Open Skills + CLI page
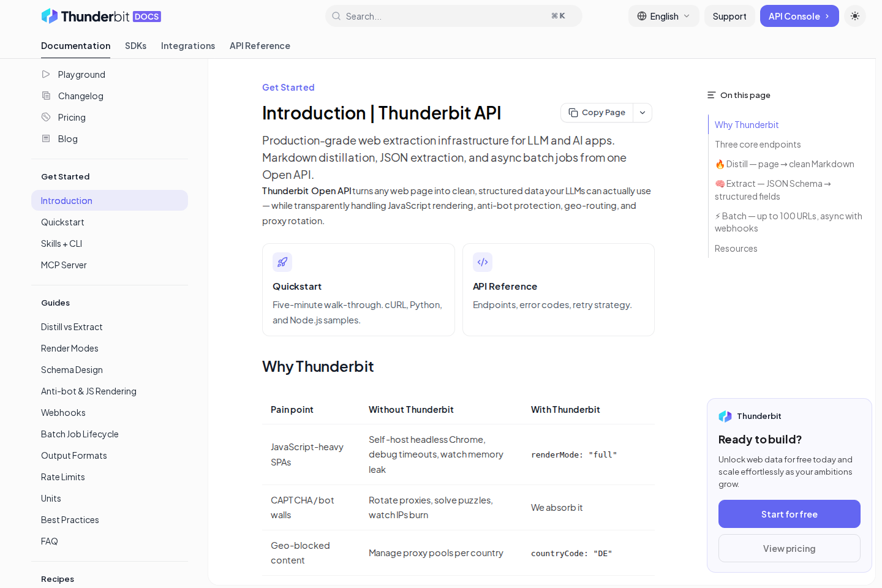The height and width of the screenshot is (588, 882). tap(110, 243)
